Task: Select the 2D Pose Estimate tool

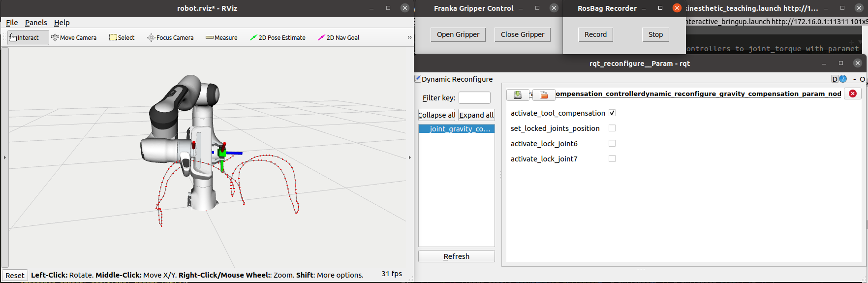Action: pyautogui.click(x=278, y=38)
